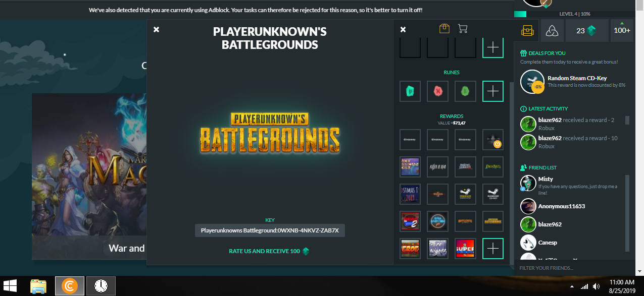The width and height of the screenshot is (644, 296).
Task: Click the volume icon in system tray
Action: coord(597,286)
